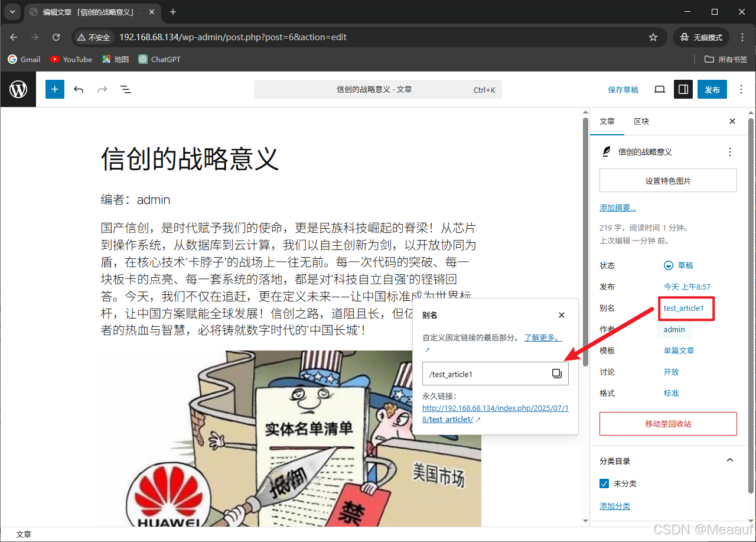The width and height of the screenshot is (756, 542).
Task: Click the browser address bar URL
Action: (233, 37)
